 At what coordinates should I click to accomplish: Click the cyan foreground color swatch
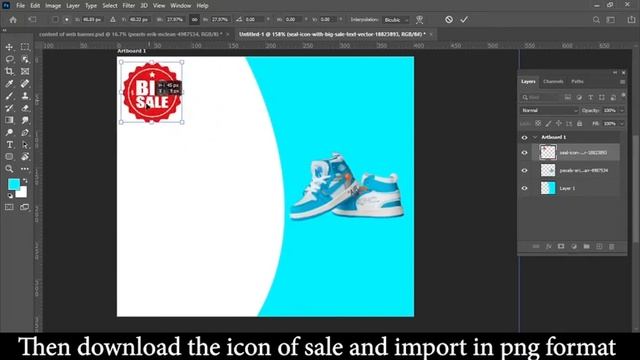pyautogui.click(x=13, y=184)
